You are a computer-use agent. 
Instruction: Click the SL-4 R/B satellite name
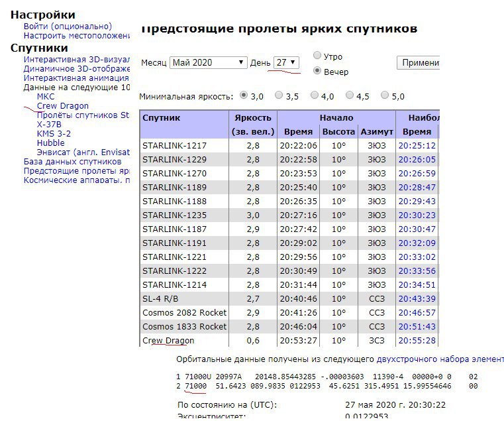[160, 299]
